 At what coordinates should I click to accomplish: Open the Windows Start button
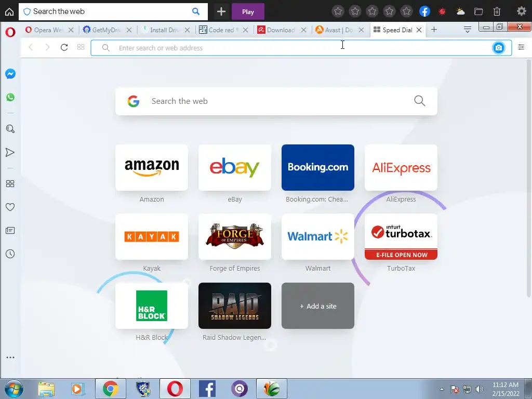pos(14,389)
